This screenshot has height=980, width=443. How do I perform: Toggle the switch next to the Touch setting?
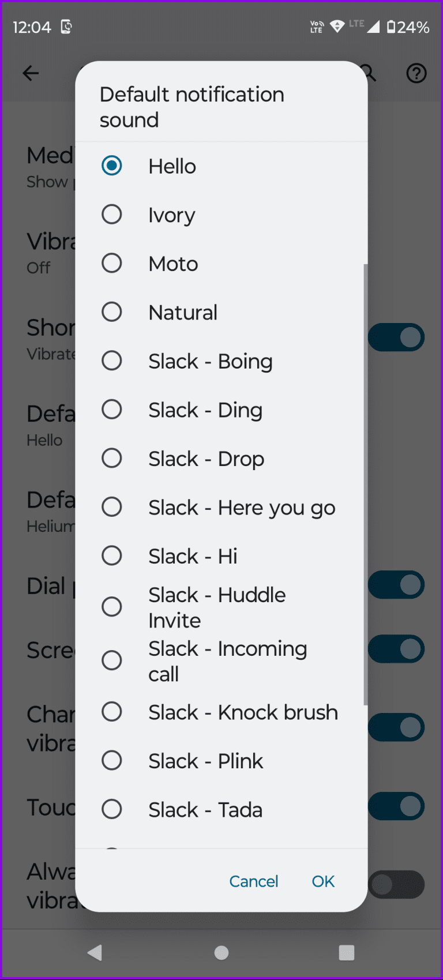(396, 806)
